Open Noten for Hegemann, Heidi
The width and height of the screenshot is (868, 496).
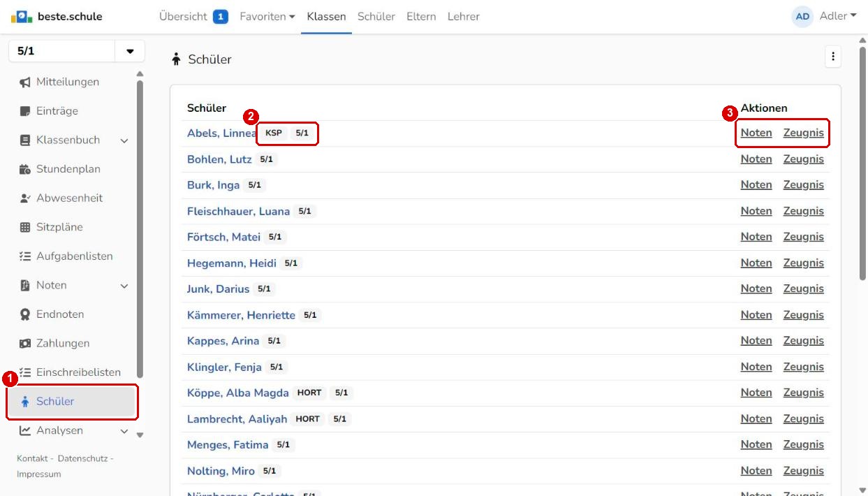(x=756, y=263)
